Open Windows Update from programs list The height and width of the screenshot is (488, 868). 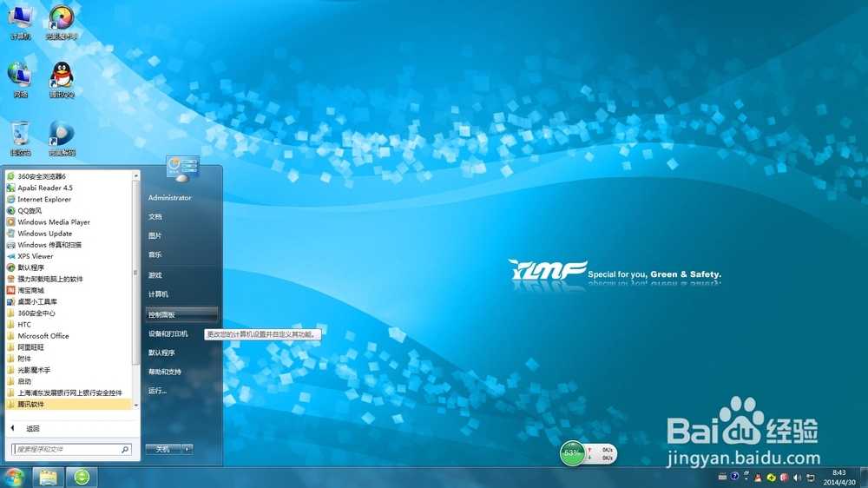tap(69, 234)
